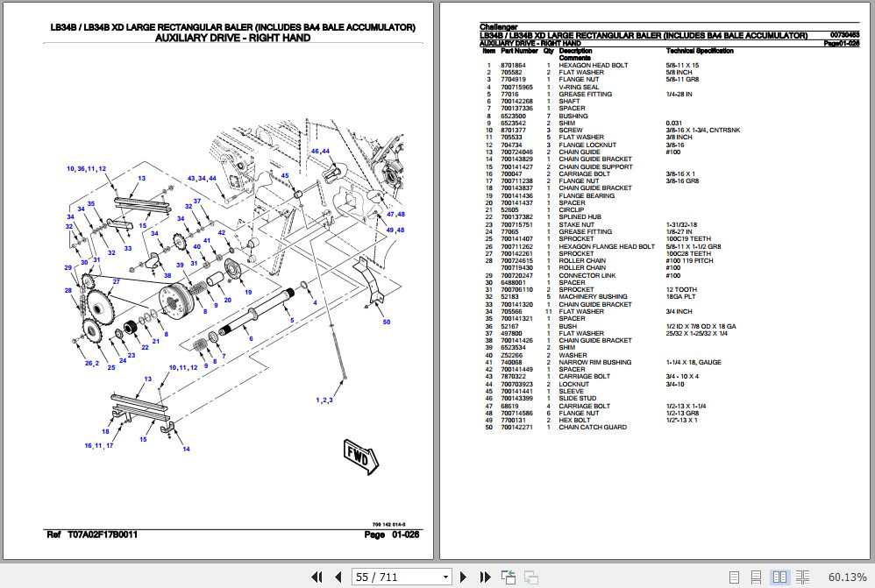Viewport: 875px width, 588px height.
Task: Jump to the last page
Action: [x=484, y=577]
